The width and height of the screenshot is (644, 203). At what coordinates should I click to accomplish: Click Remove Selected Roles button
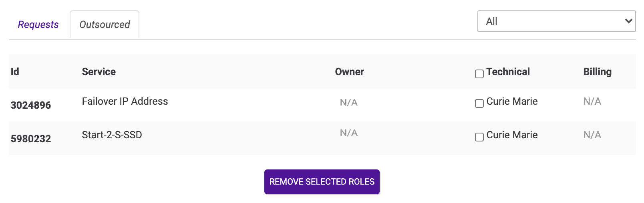(x=322, y=182)
